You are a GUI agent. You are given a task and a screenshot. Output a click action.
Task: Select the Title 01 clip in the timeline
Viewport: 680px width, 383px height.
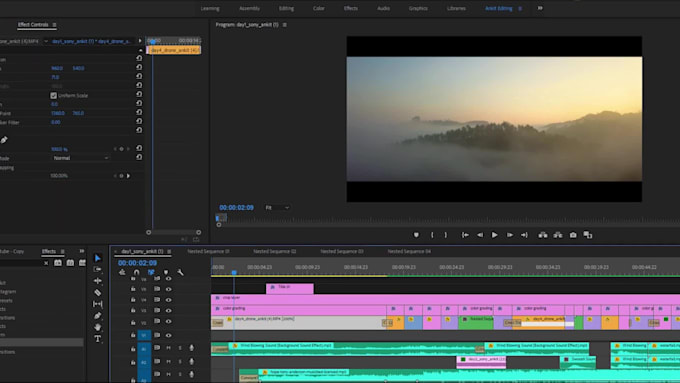pyautogui.click(x=290, y=288)
